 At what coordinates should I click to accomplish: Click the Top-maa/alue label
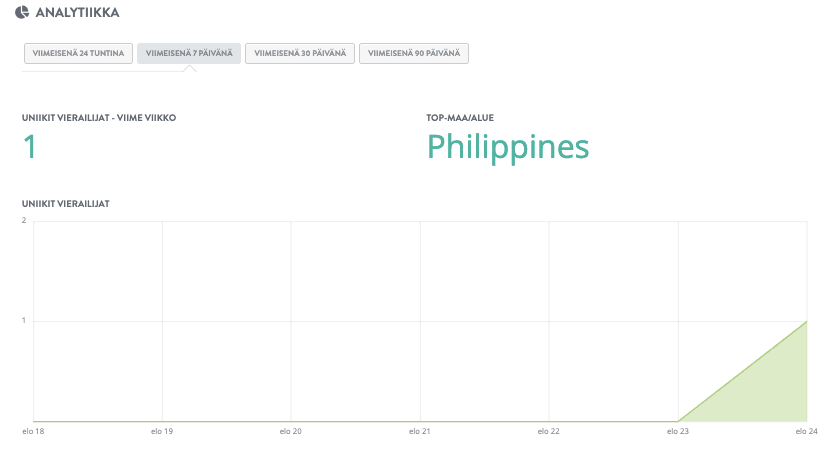pos(460,118)
